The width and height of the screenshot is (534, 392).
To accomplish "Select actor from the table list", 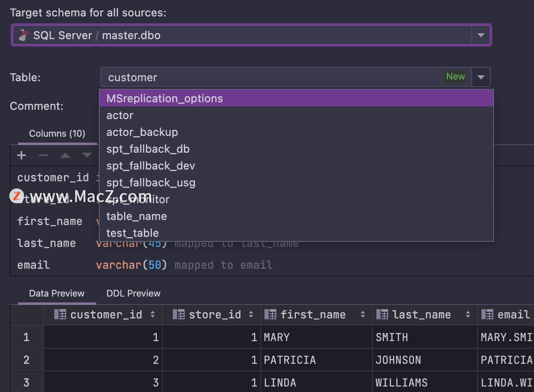I will point(296,115).
